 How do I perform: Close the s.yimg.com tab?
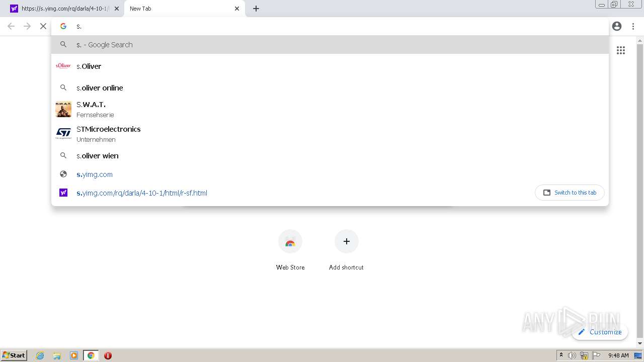[117, 9]
